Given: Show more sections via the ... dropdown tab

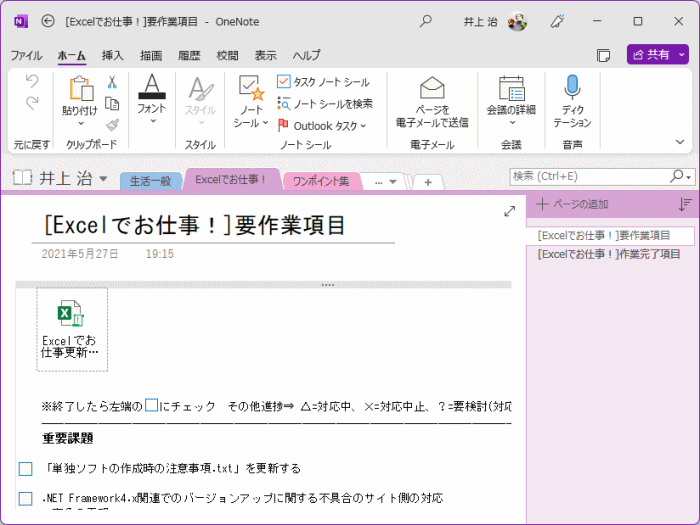Looking at the screenshot, I should click(386, 182).
